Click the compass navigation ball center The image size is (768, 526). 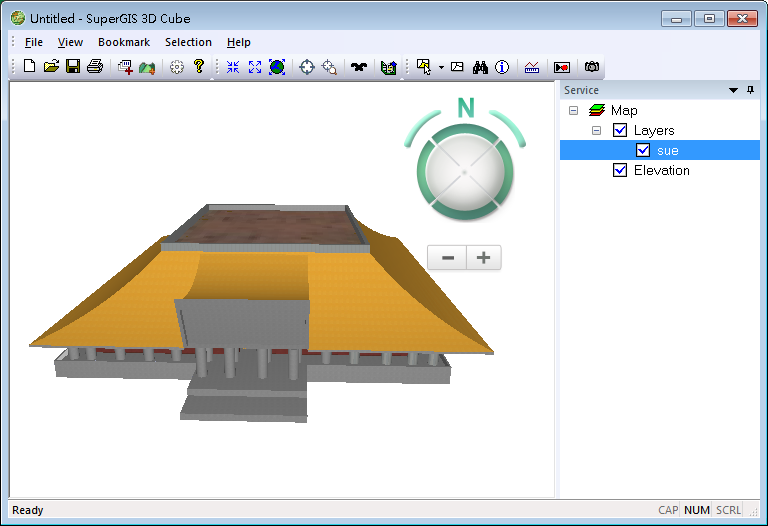pos(464,172)
